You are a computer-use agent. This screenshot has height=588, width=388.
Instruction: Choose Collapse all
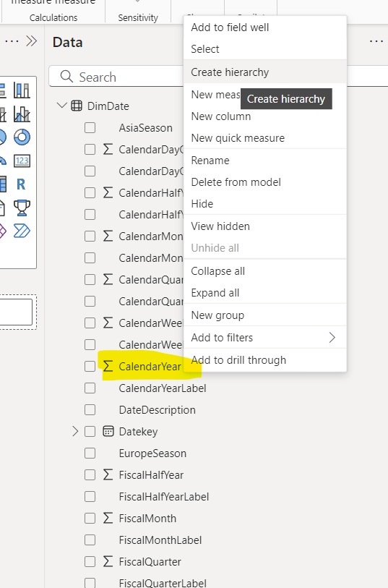(265, 271)
